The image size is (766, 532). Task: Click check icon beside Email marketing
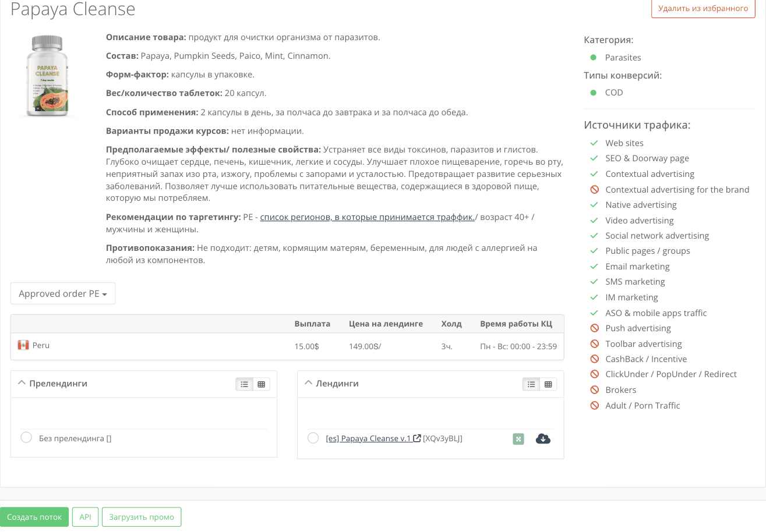coord(594,266)
